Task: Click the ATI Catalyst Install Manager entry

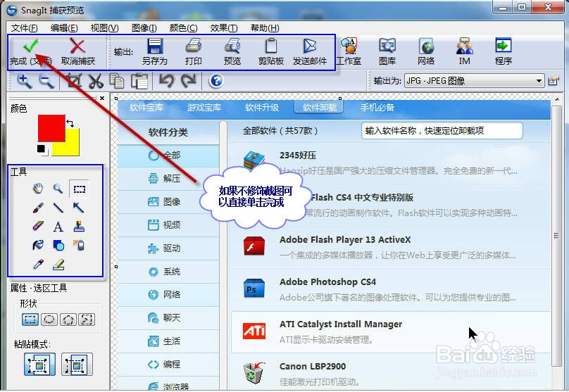Action: tap(391, 331)
